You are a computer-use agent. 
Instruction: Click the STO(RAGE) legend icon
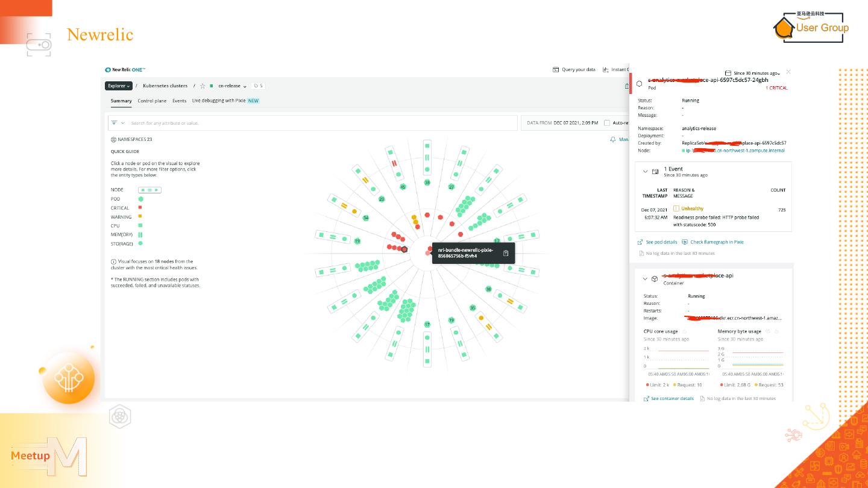[140, 244]
